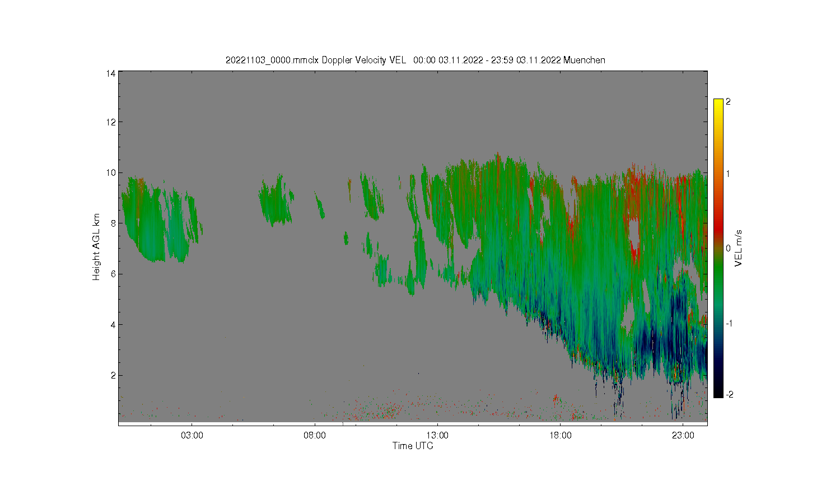
Task: Click the small green cloud patch around 06:00
Action: [276, 200]
